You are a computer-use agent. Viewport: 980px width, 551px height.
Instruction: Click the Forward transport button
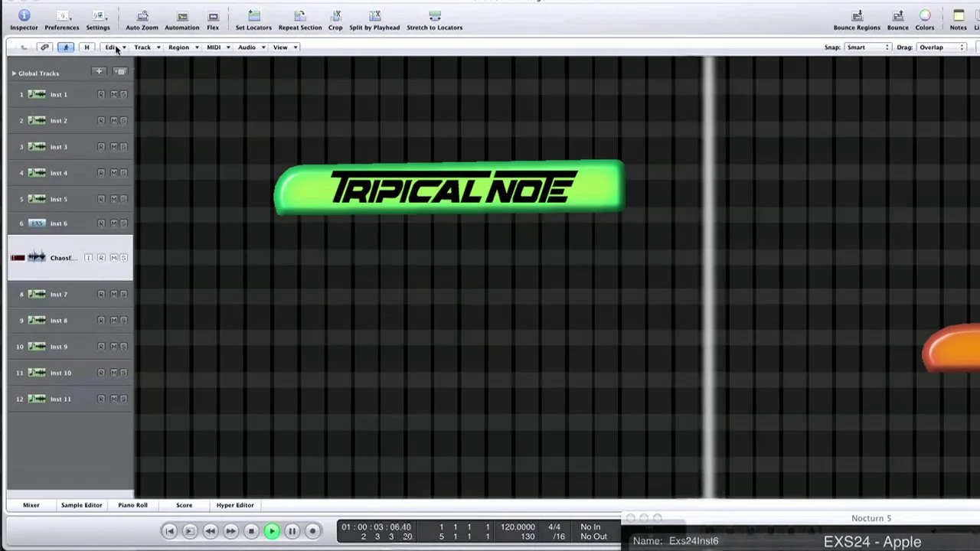230,531
